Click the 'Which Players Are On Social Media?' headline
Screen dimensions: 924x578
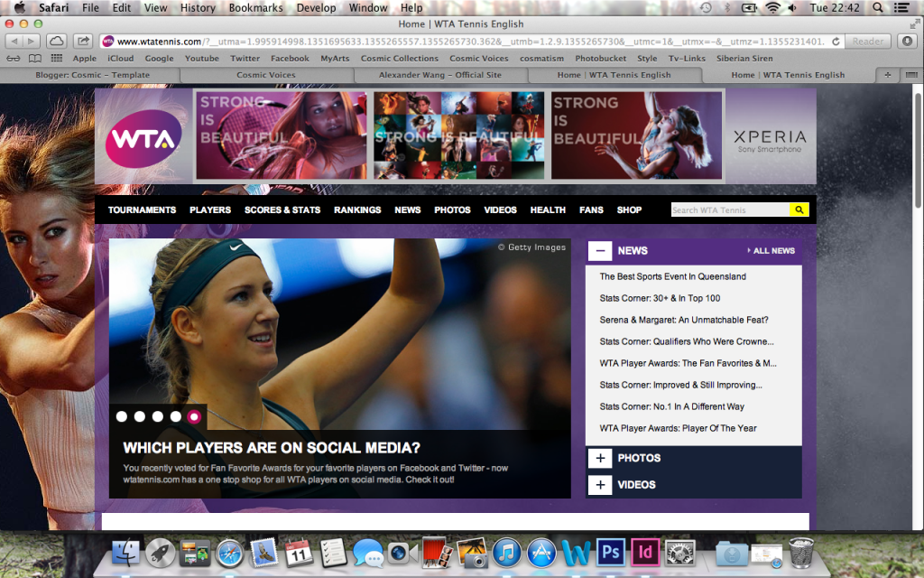click(x=272, y=448)
